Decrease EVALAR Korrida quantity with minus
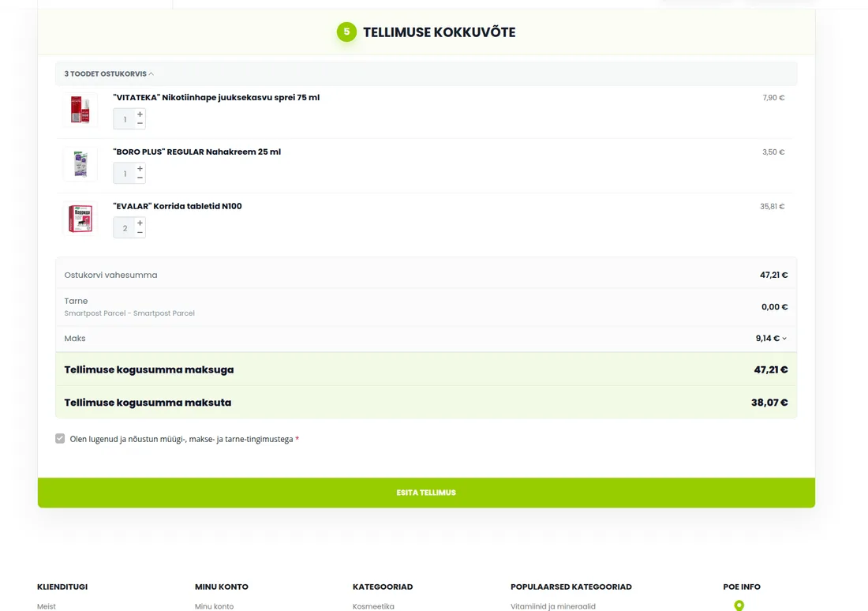Image resolution: width=868 pixels, height=611 pixels. coord(140,232)
